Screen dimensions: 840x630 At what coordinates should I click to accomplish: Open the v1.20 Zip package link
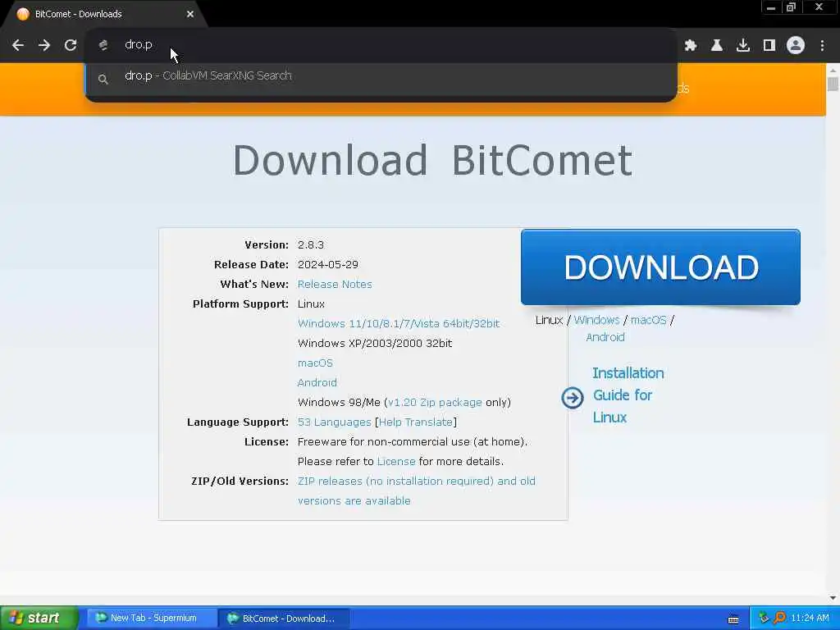pos(435,402)
